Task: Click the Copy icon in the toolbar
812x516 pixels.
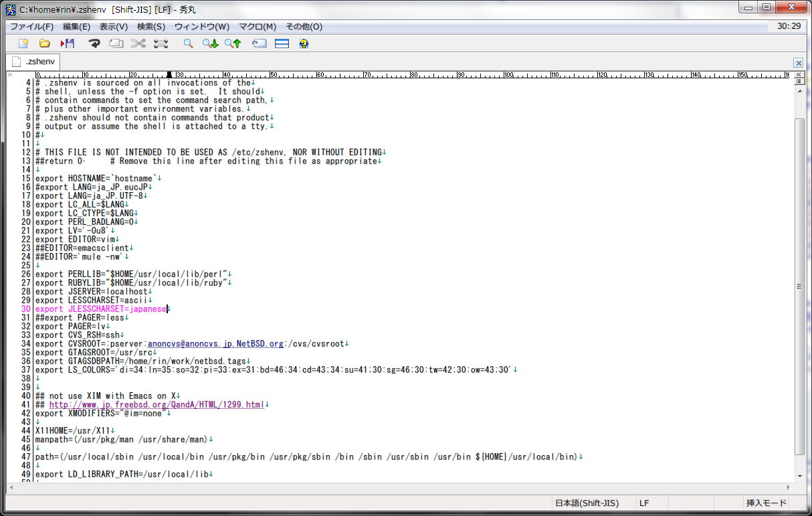Action: (x=116, y=44)
